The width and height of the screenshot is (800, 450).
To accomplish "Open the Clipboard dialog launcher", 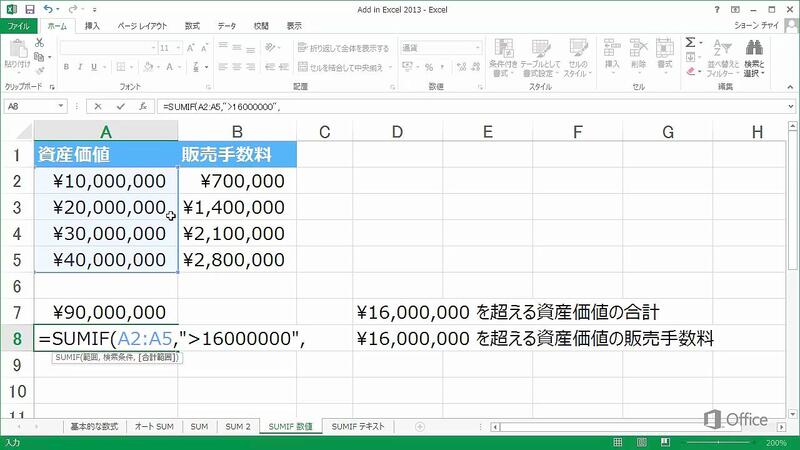I will 52,87.
